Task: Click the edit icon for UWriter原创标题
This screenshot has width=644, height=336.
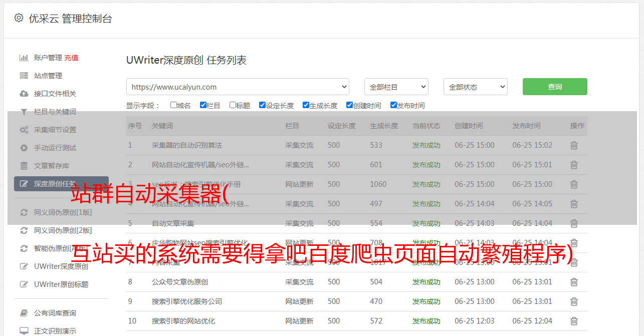Action: point(24,284)
